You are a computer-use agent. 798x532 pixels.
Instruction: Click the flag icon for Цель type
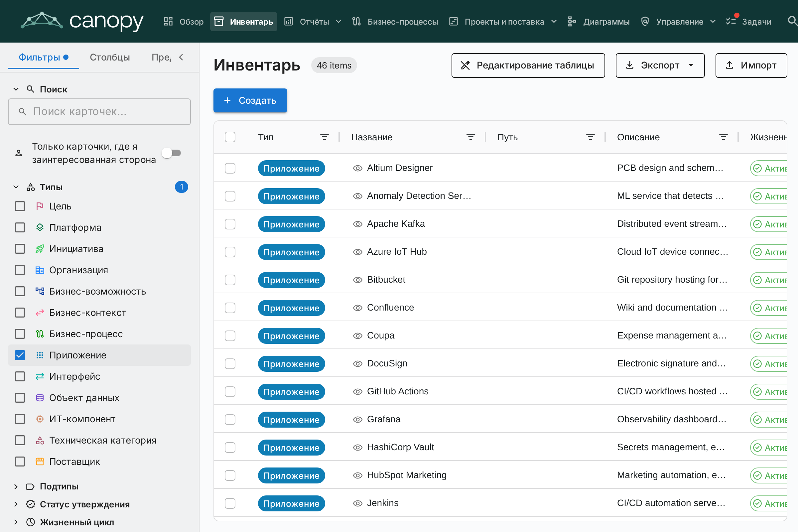[x=40, y=206]
